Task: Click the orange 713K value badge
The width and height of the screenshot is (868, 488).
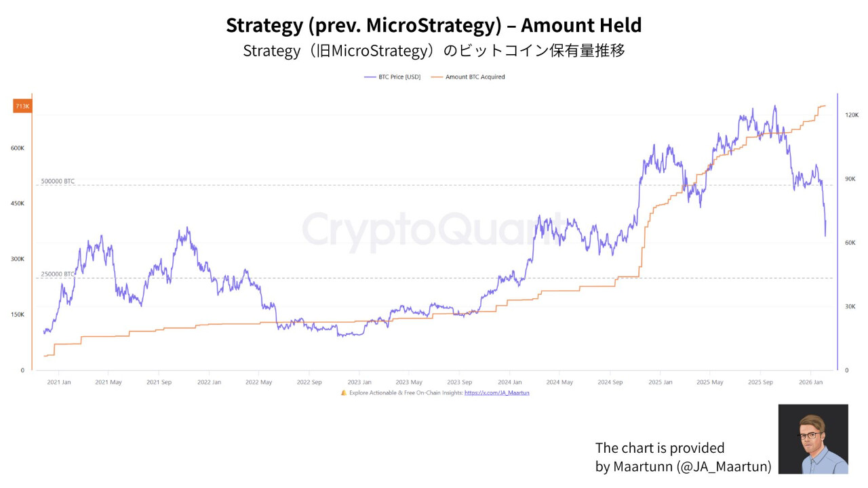Action: click(x=22, y=106)
